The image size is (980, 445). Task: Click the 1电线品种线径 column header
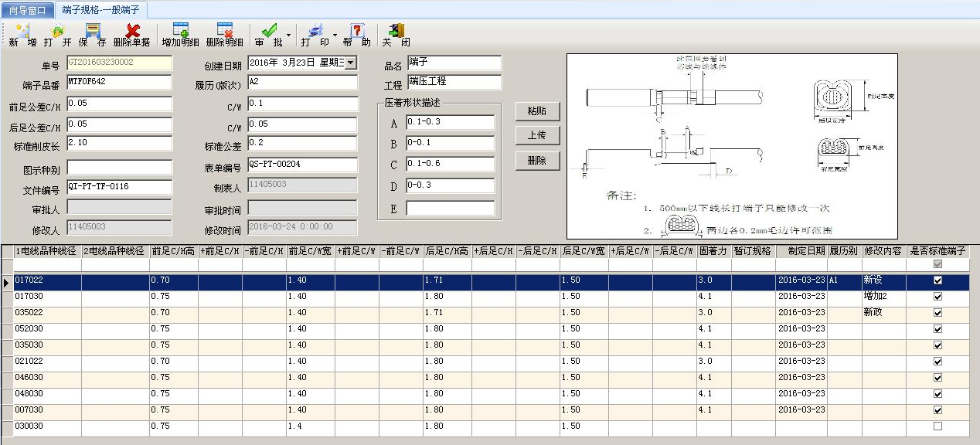[47, 251]
